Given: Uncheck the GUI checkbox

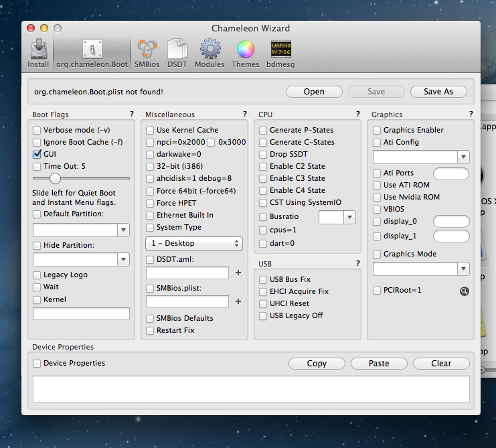Looking at the screenshot, I should click(x=37, y=154).
